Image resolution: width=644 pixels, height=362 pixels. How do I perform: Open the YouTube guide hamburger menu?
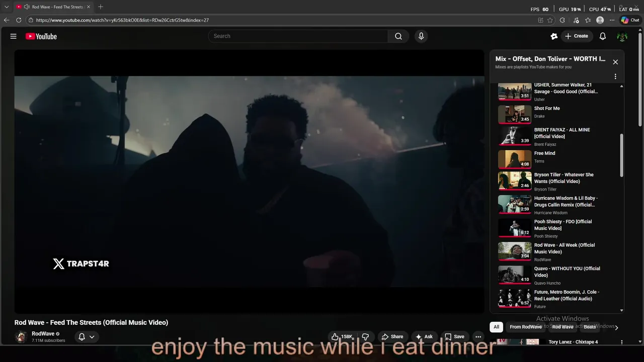(x=14, y=36)
